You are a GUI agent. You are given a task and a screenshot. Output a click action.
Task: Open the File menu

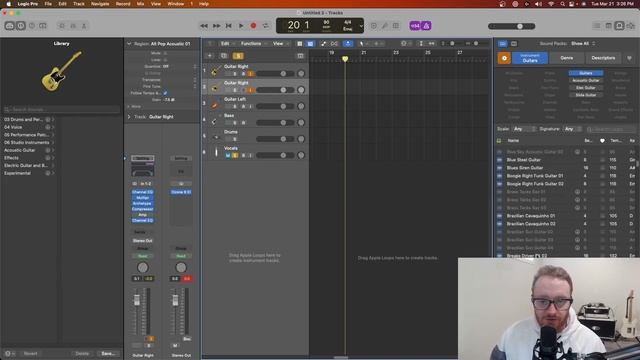[48, 4]
